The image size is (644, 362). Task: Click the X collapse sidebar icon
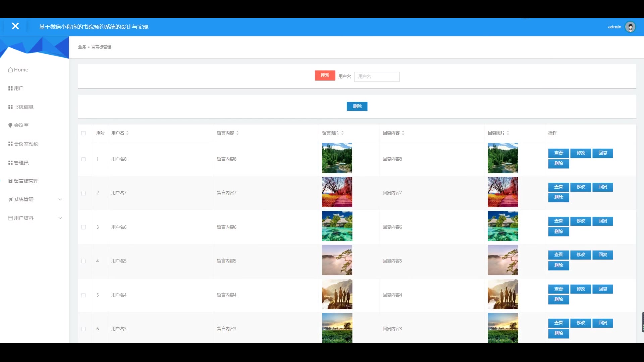point(15,26)
